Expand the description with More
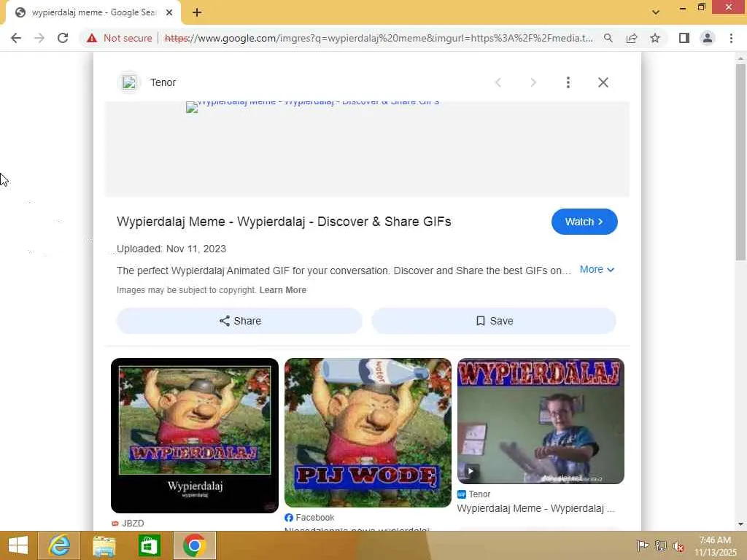747x560 pixels. point(597,270)
